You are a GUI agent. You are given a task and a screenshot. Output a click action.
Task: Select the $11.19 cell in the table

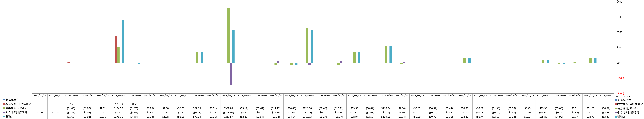[276, 112]
